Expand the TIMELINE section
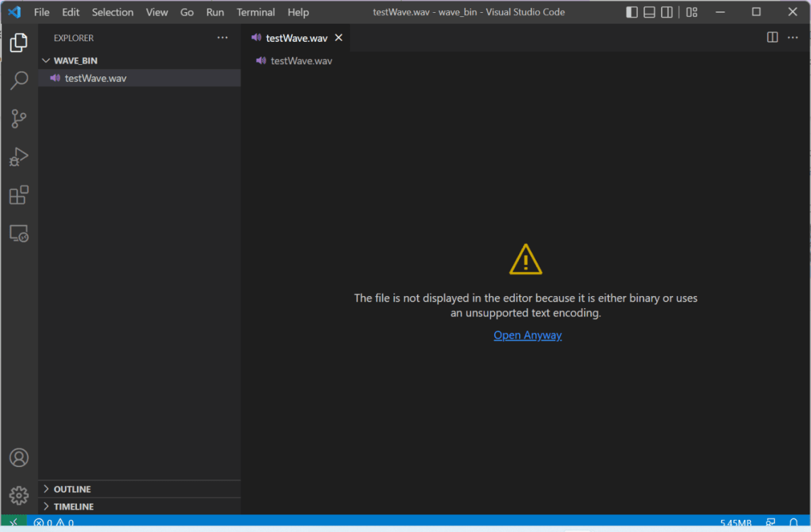Image resolution: width=811 pixels, height=532 pixels. click(x=140, y=506)
